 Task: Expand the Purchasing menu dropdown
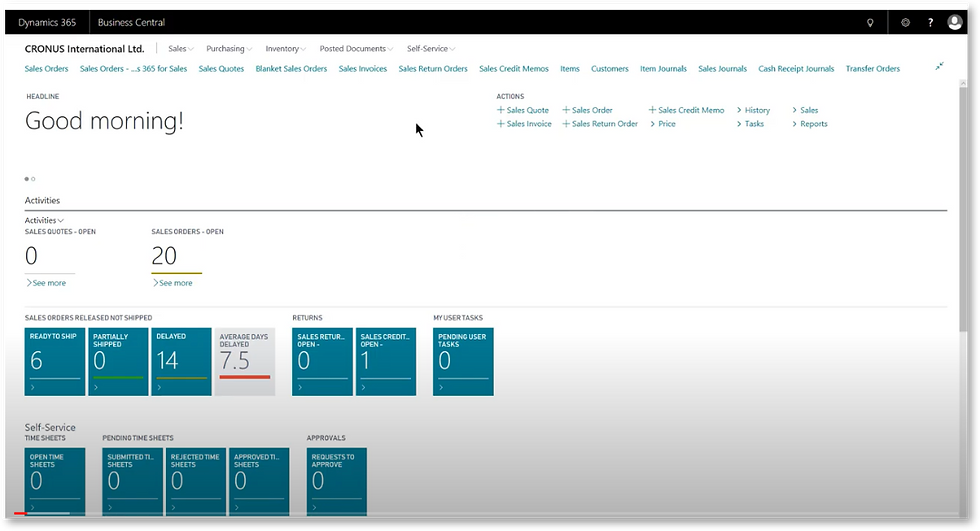click(x=229, y=49)
